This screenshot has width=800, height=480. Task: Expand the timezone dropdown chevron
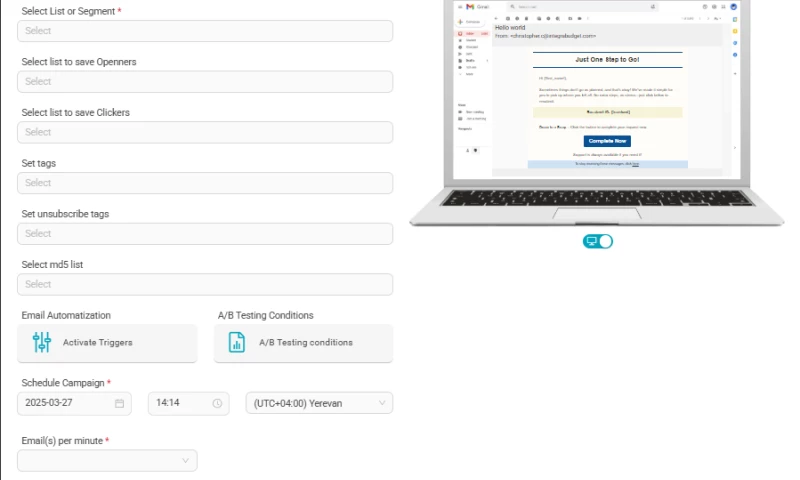click(382, 403)
